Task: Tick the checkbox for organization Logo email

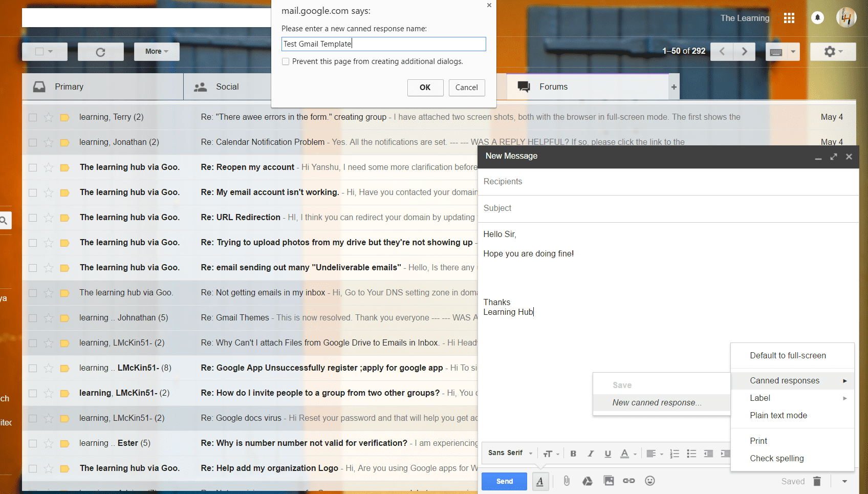Action: (x=33, y=468)
